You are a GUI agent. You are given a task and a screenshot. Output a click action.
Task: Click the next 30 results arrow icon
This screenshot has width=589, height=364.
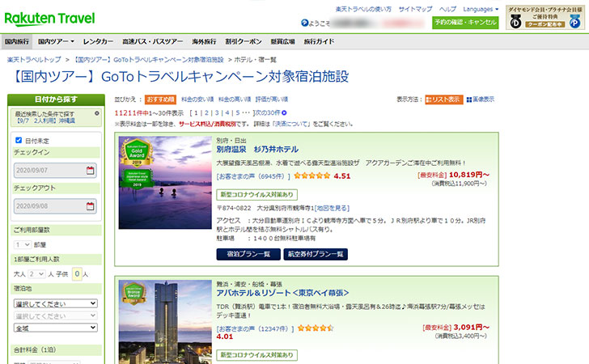(284, 112)
